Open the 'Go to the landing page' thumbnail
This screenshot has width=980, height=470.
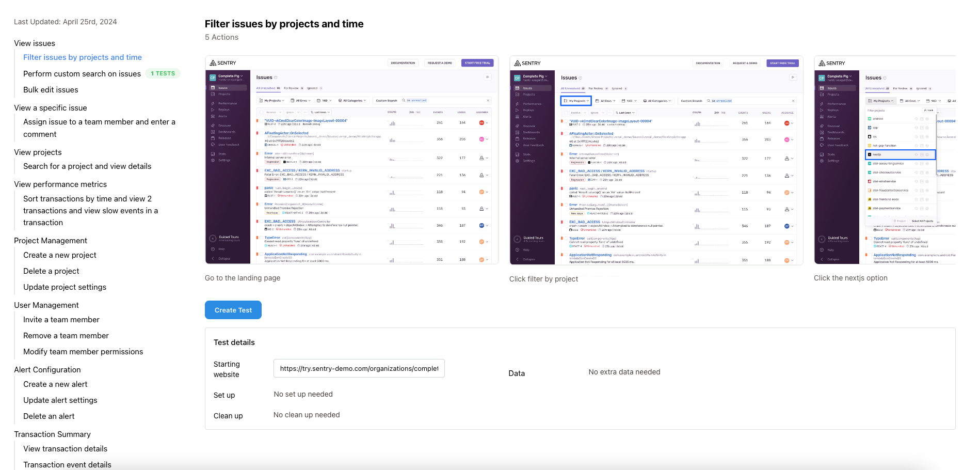(352, 160)
